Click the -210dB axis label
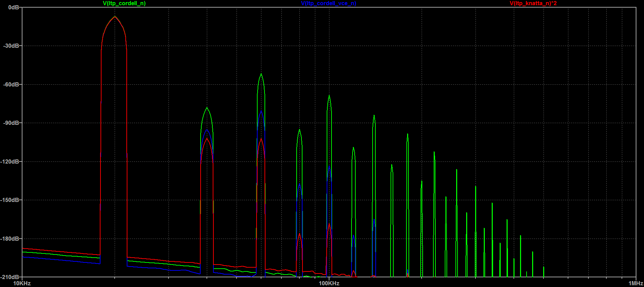The image size is (644, 287). click(x=10, y=277)
